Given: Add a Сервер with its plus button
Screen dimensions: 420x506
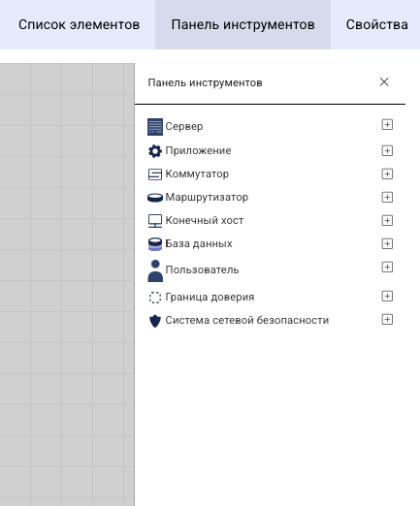Looking at the screenshot, I should coord(387,124).
